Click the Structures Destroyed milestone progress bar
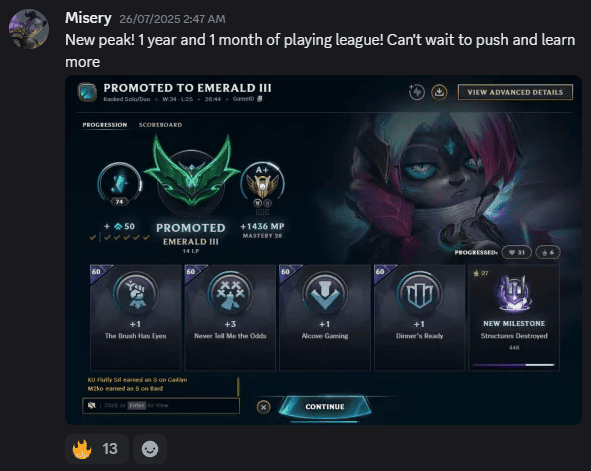Viewport: 591px width, 471px height. pos(514,365)
